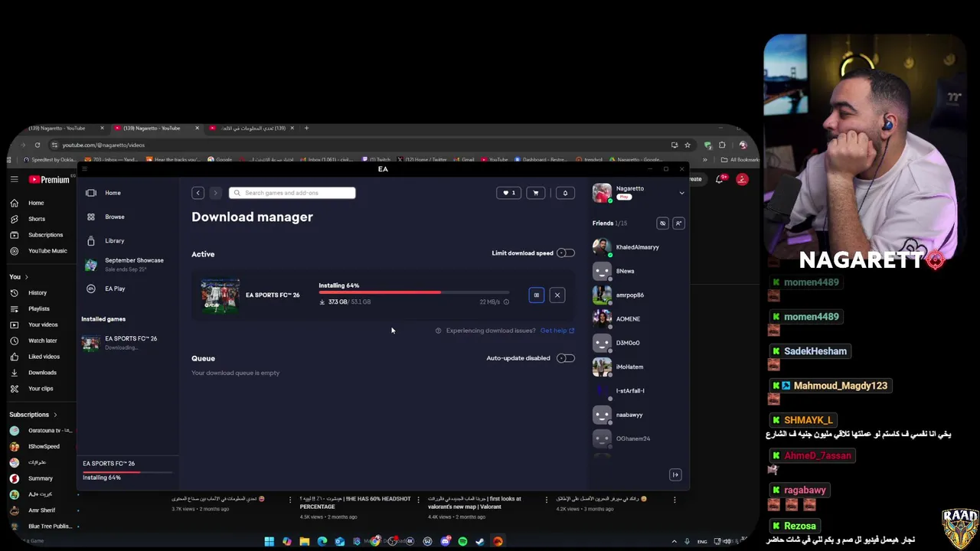Click bottom-left Installing 64% progress bar
Screen dimensions: 980x551
[x=129, y=471]
